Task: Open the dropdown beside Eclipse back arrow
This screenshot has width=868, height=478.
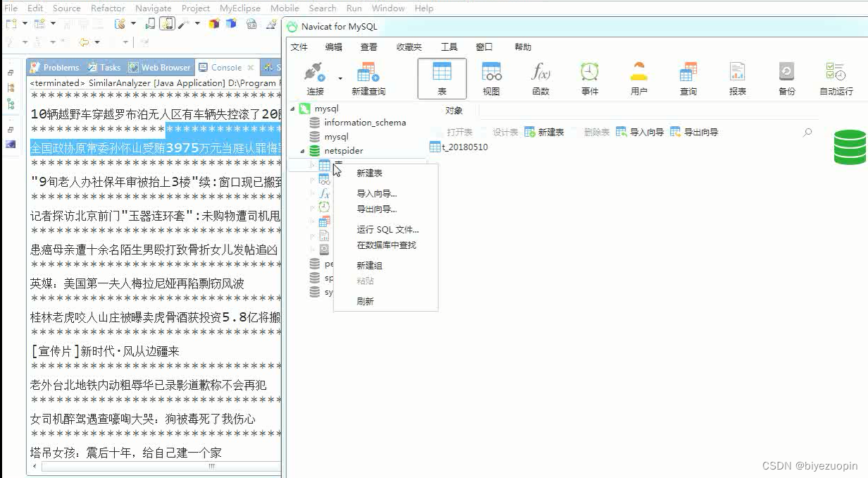Action: coord(97,42)
